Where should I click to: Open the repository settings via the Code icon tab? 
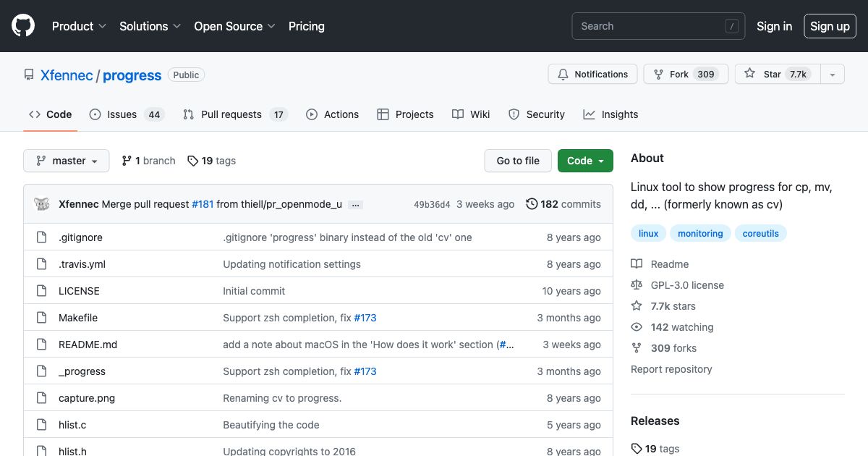coord(35,114)
